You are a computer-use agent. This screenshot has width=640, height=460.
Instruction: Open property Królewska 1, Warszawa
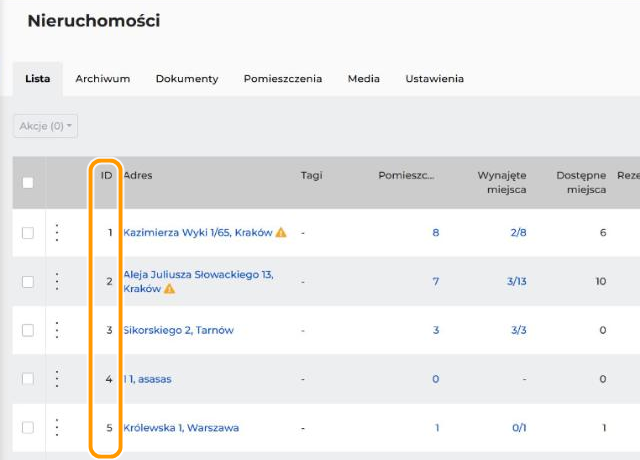tap(181, 428)
